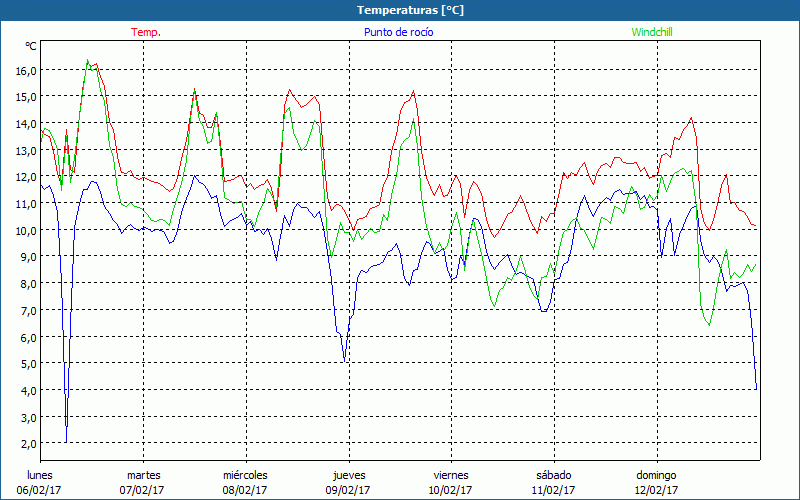Click the 09/02/17 date label

348,490
